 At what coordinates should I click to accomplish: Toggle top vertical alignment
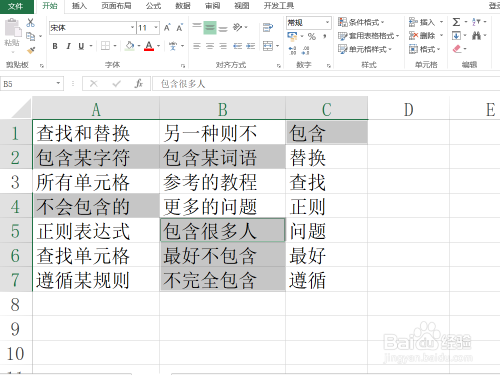(x=197, y=27)
